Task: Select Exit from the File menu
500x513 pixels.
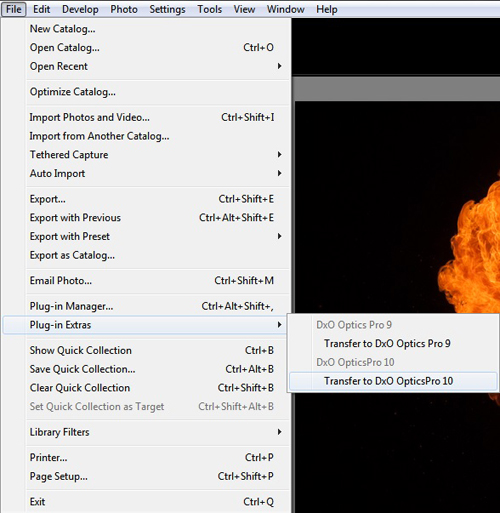Action: 155,502
